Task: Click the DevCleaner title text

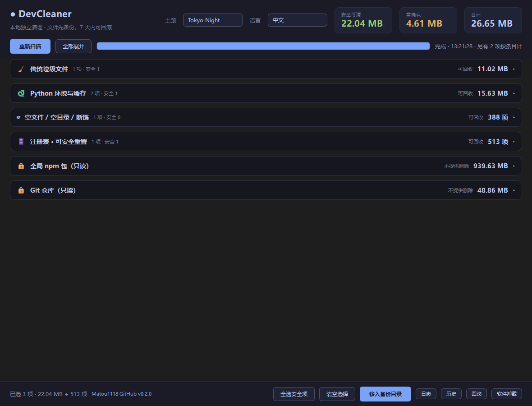Action: pyautogui.click(x=45, y=14)
